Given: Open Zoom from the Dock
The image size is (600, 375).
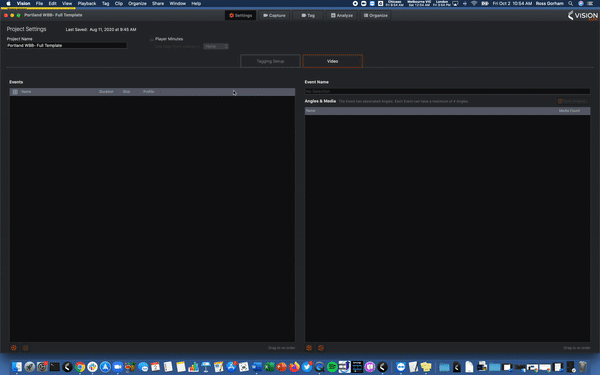Looking at the screenshot, I should coord(118,367).
